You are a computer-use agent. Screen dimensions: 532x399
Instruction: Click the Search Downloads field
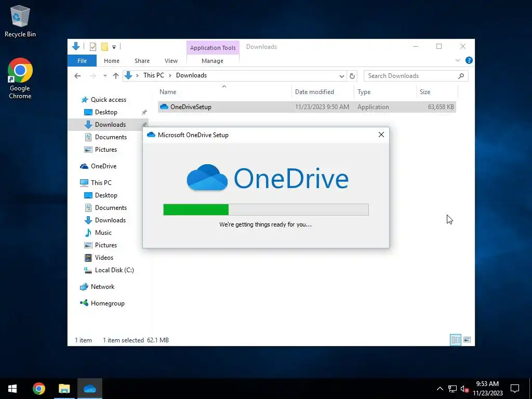pyautogui.click(x=416, y=76)
